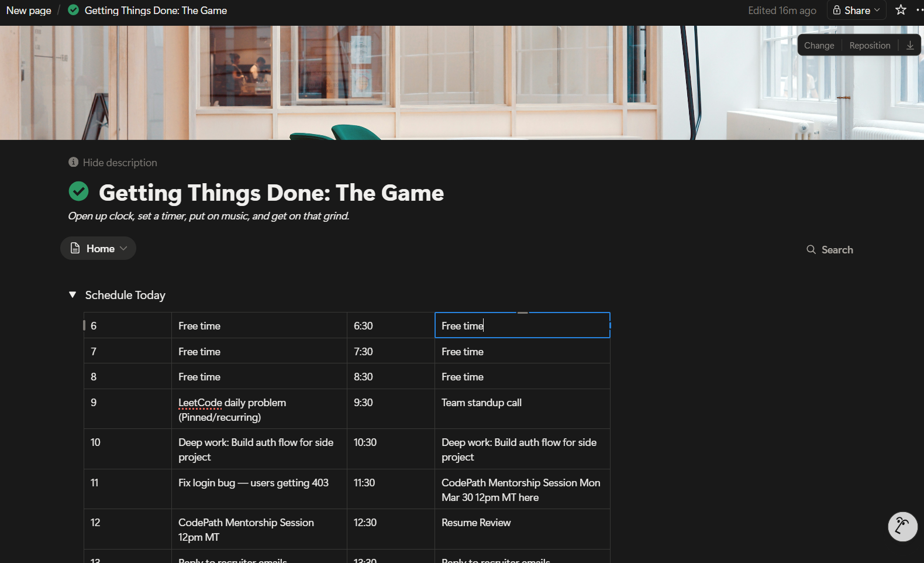The width and height of the screenshot is (924, 563).
Task: Select the cell with hour 7
Action: pos(127,351)
